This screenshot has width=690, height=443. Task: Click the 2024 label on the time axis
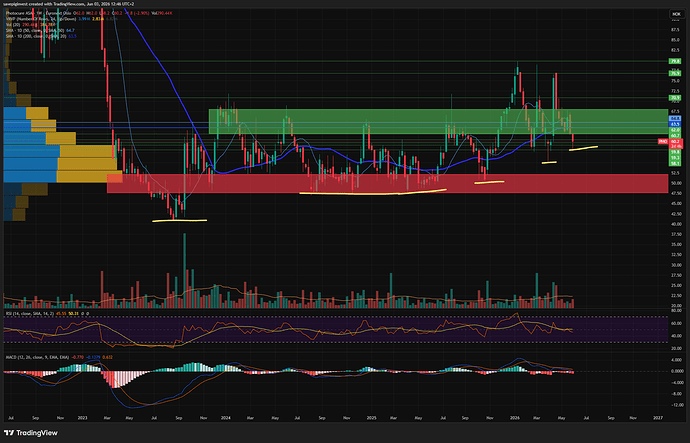point(226,418)
